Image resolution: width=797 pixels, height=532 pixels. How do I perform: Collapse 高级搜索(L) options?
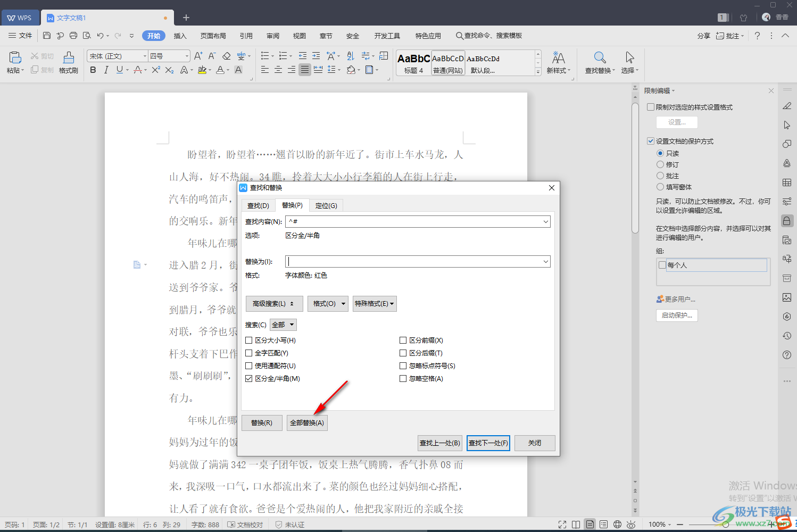point(274,304)
